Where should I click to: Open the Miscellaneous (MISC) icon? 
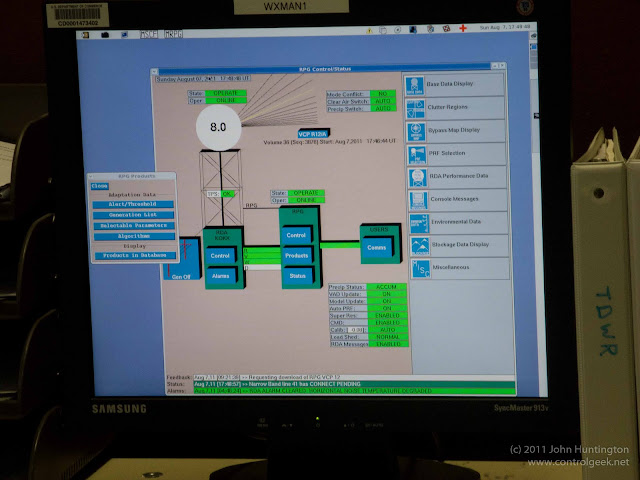tap(421, 269)
